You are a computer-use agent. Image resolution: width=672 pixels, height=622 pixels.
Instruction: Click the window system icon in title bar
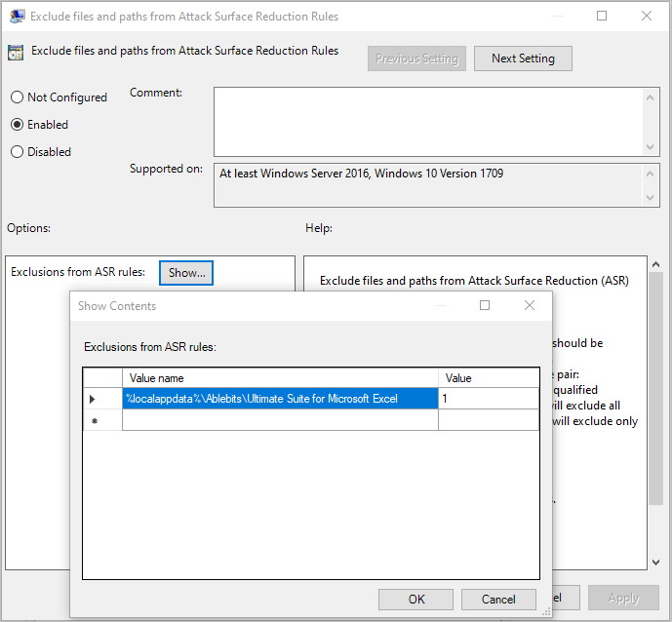point(18,17)
